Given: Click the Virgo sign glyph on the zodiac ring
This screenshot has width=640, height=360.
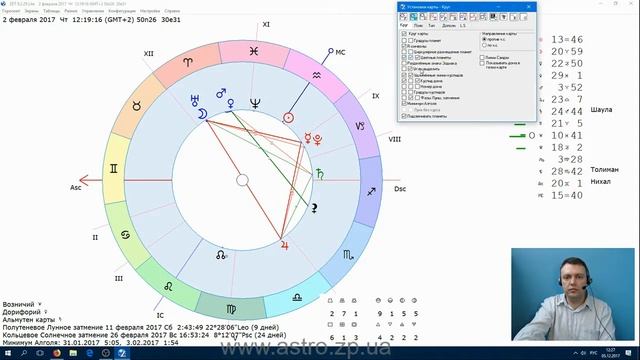Looking at the screenshot, I should tap(231, 309).
